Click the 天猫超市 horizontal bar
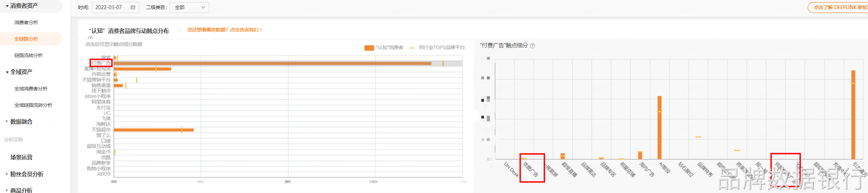The height and width of the screenshot is (193, 868). (153, 130)
